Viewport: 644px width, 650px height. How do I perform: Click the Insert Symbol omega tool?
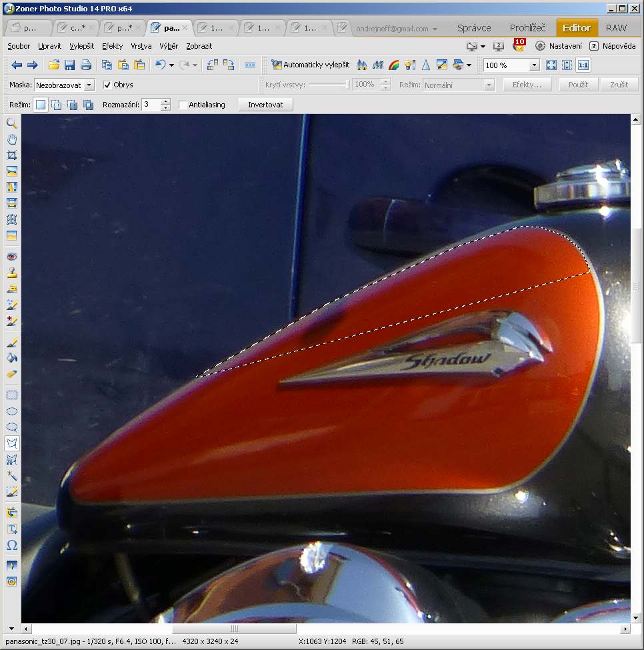pyautogui.click(x=11, y=545)
